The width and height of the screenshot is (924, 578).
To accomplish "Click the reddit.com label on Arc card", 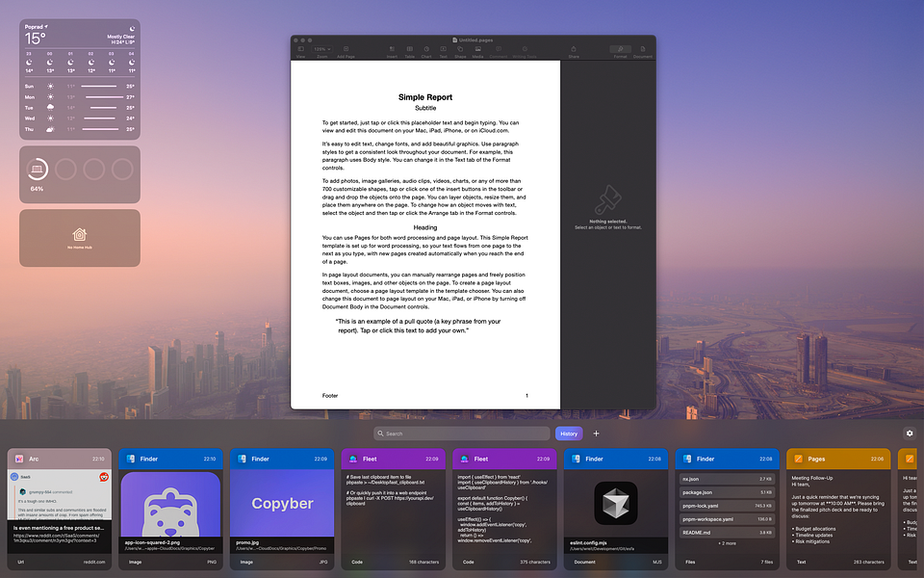I will point(94,562).
